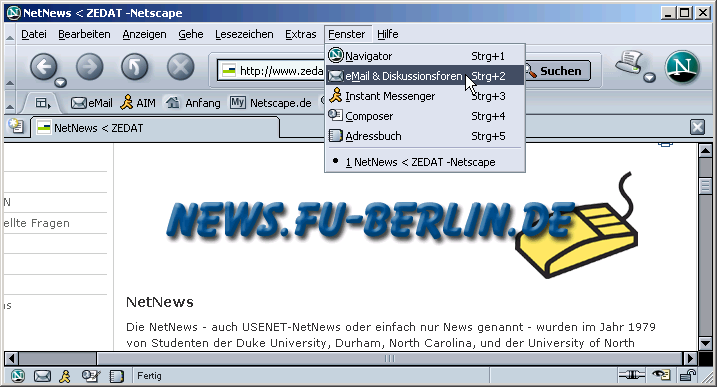Close the open Fenster menu
Viewport: 717px width, 387px height.
point(347,34)
